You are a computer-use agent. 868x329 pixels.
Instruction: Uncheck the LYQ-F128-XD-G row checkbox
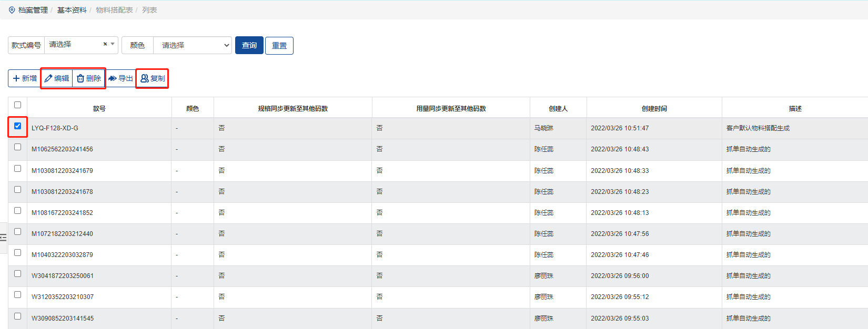[17, 126]
